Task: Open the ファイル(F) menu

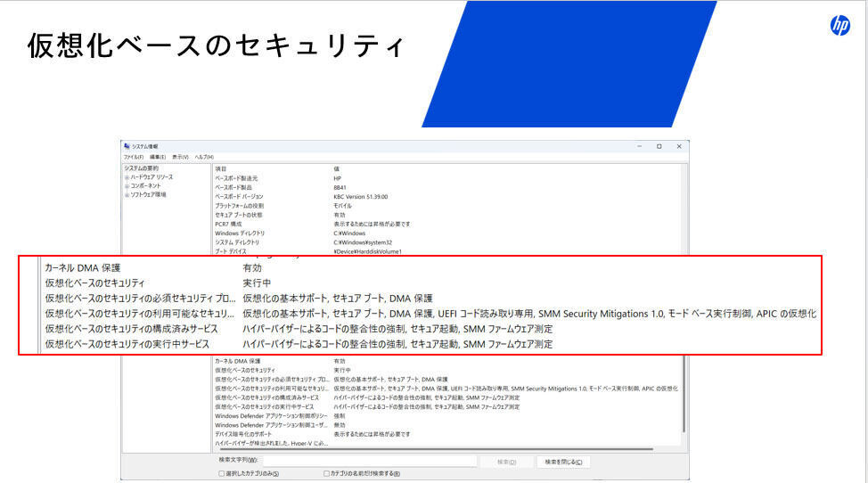Action: coord(134,157)
